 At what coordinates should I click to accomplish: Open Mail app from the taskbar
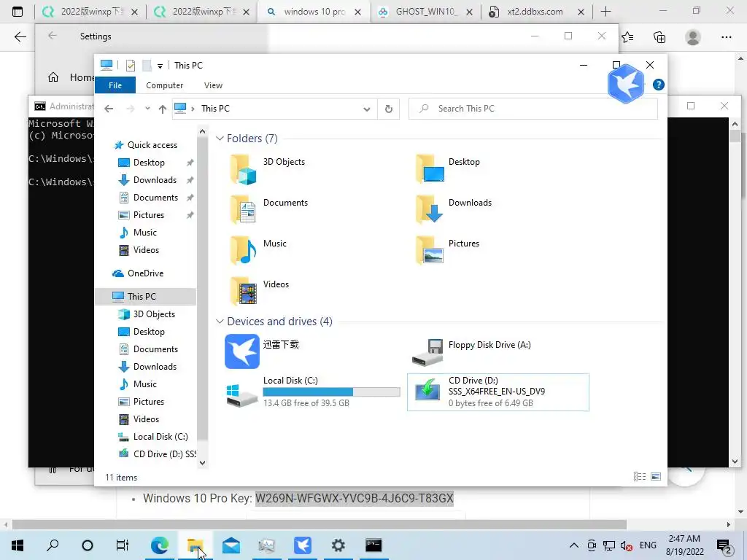click(x=231, y=545)
